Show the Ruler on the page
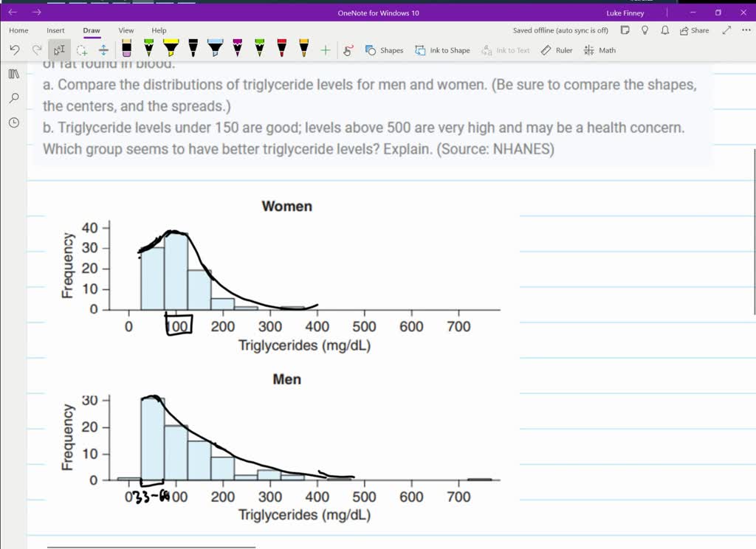 tap(556, 49)
